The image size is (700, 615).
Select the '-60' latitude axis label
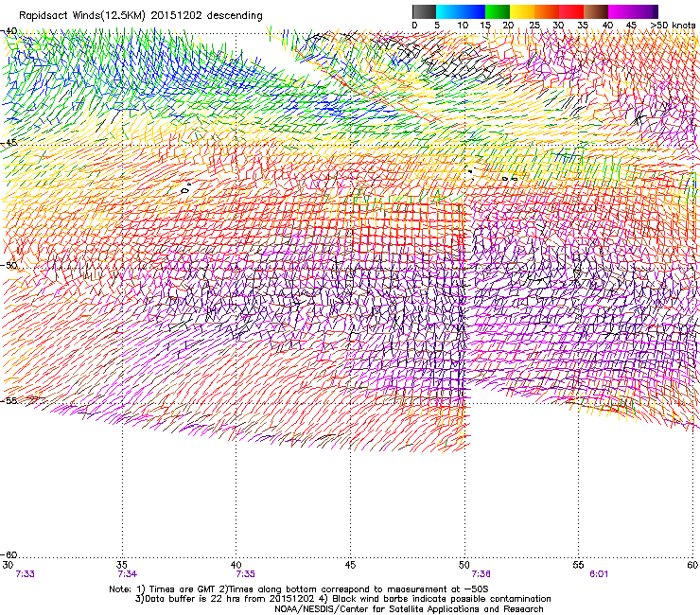tap(9, 555)
